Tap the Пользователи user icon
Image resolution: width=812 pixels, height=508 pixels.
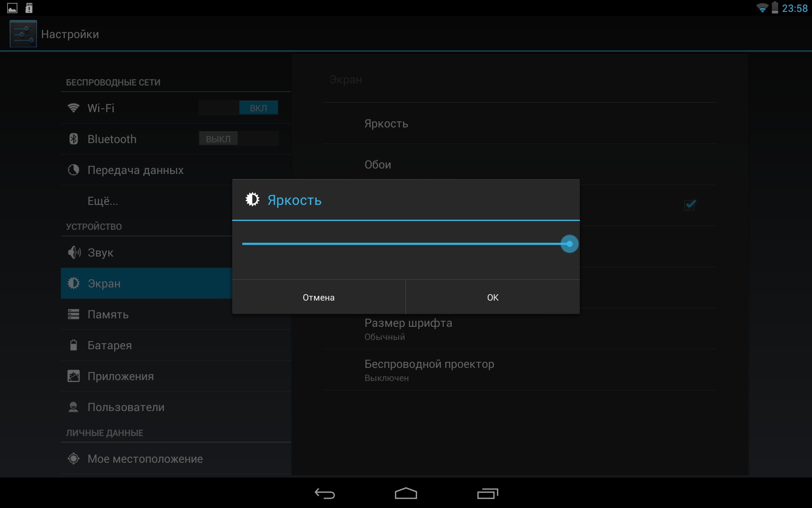[74, 407]
